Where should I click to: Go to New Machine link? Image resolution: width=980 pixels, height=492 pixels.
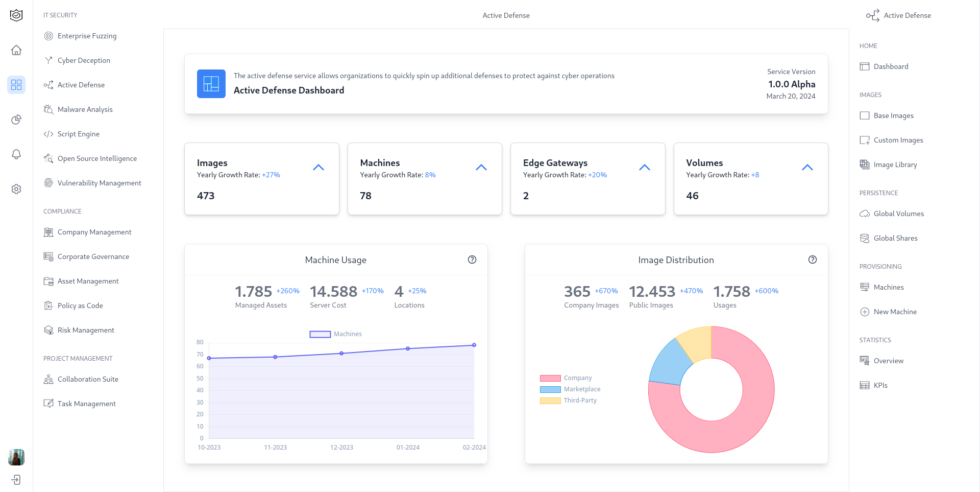tap(895, 312)
